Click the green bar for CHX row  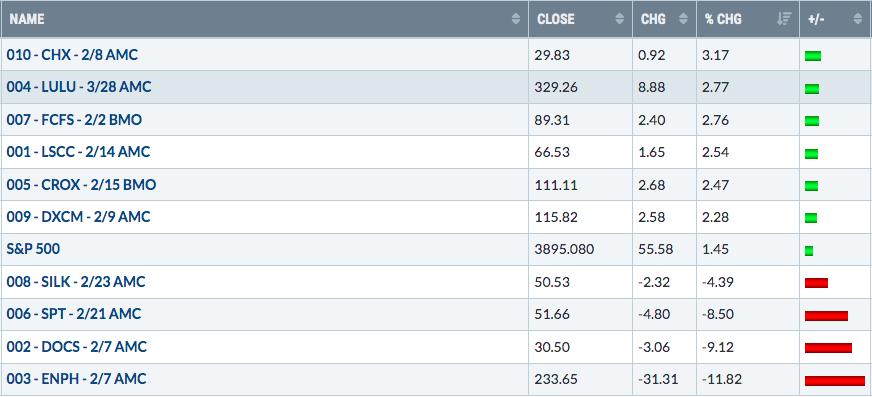click(812, 56)
